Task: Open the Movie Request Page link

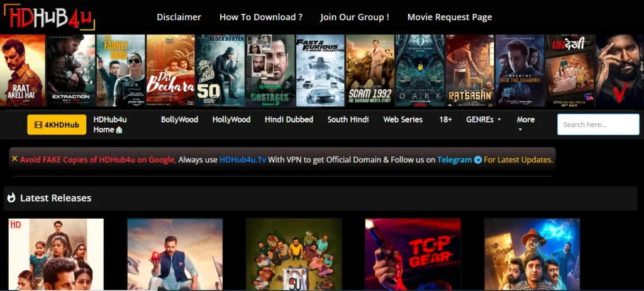Action: 449,17
